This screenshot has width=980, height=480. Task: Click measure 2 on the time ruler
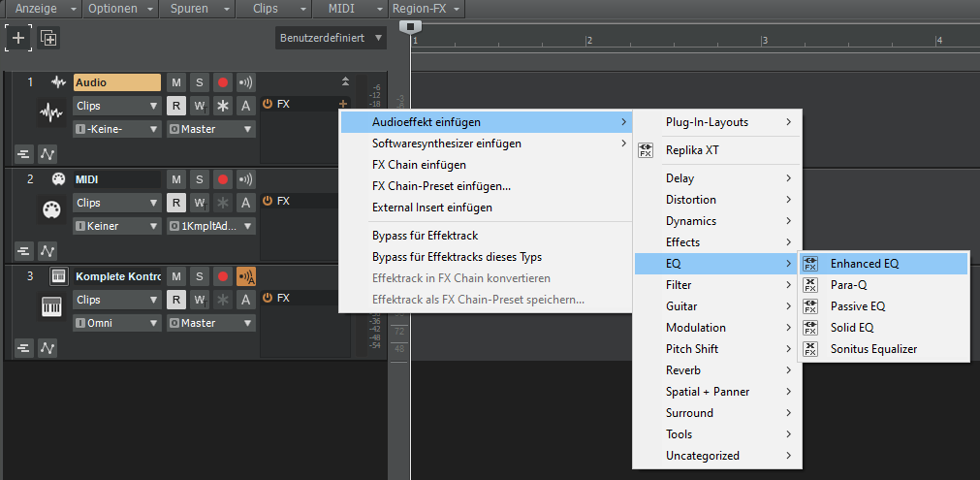(x=588, y=41)
